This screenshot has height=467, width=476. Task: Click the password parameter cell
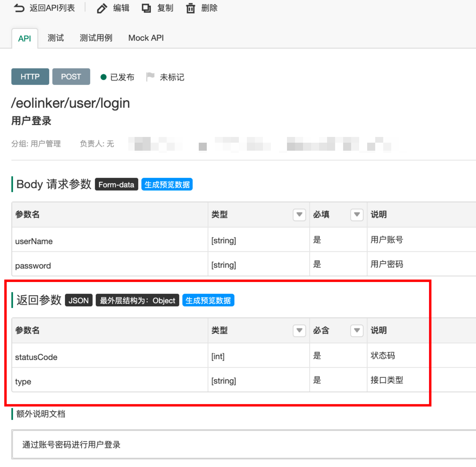pyautogui.click(x=110, y=264)
